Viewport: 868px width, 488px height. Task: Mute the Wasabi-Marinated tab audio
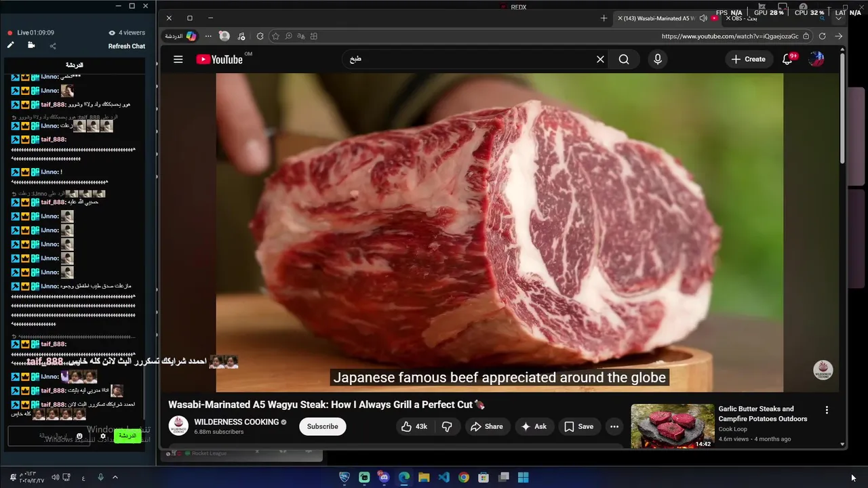(x=703, y=18)
